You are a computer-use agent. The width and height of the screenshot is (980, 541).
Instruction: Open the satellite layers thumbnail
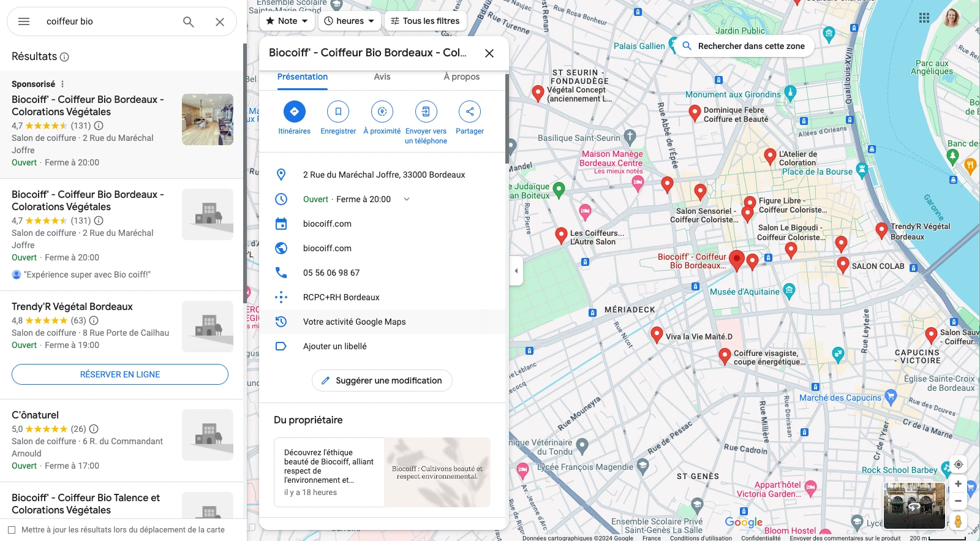[x=914, y=505]
